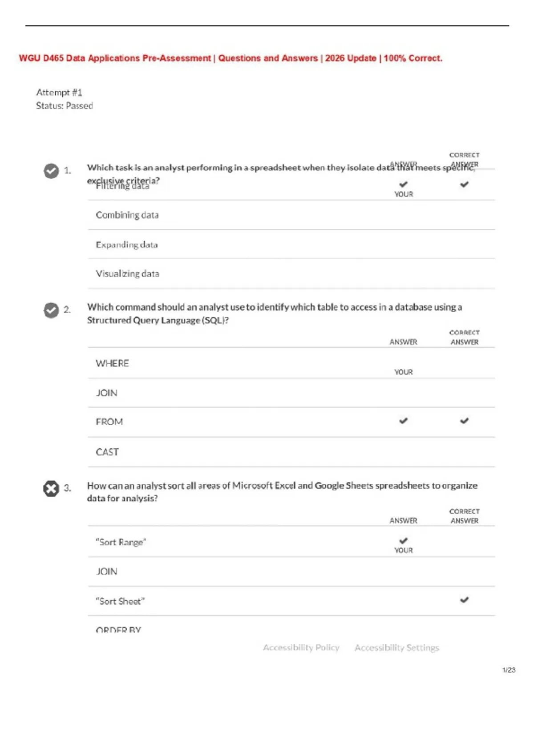Select JOIN option under question 3
Image resolution: width=534 pixels, height=756 pixels.
(107, 572)
